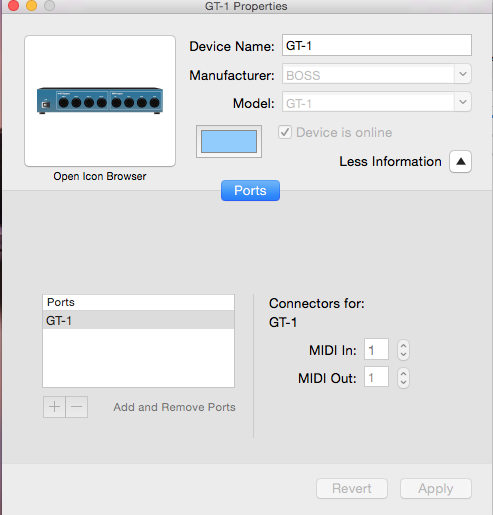Click the MIDI In value field
Viewport: 493px width, 515px height.
tap(376, 349)
